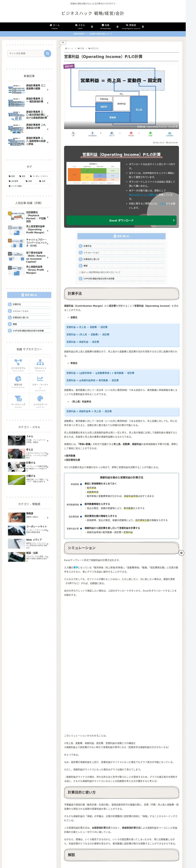Screen dimensions: 196x868
Task: Bookmark the article on はてブ
Action: 112,134
